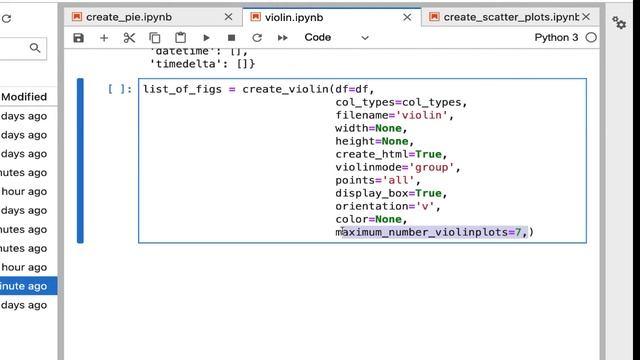Place cursor on the filename='violin' line

click(x=394, y=115)
